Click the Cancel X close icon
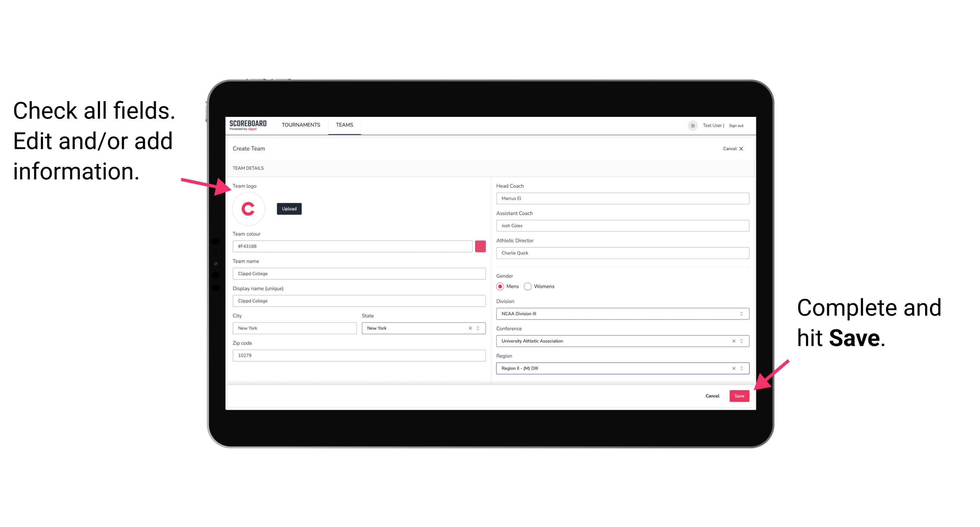This screenshot has height=527, width=980. click(746, 149)
